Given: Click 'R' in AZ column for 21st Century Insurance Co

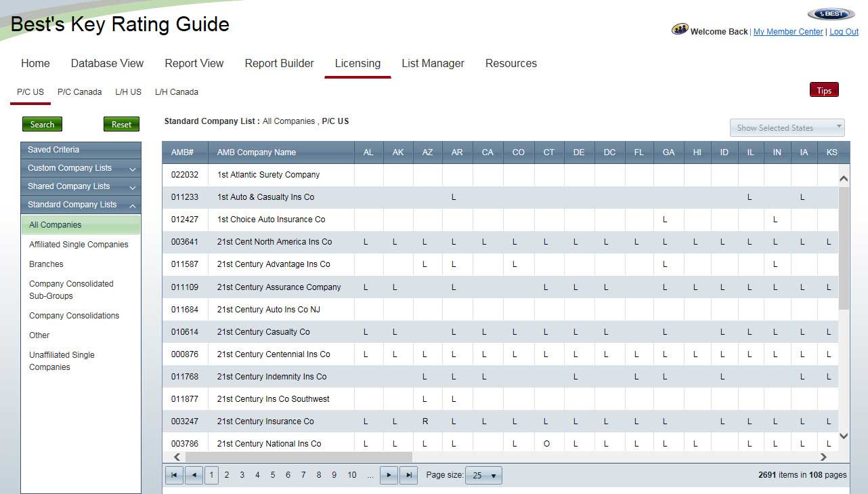Looking at the screenshot, I should [425, 421].
